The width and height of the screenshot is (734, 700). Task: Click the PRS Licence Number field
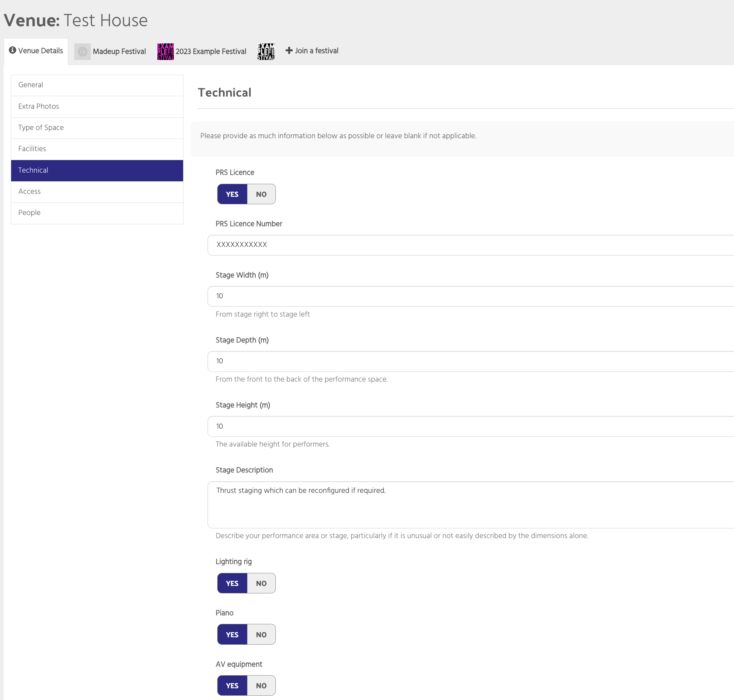[471, 245]
